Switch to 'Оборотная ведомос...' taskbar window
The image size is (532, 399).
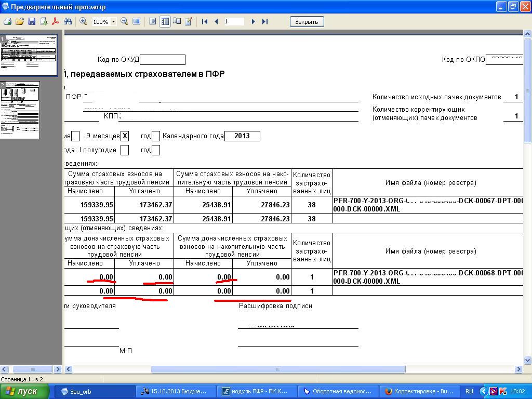338,391
